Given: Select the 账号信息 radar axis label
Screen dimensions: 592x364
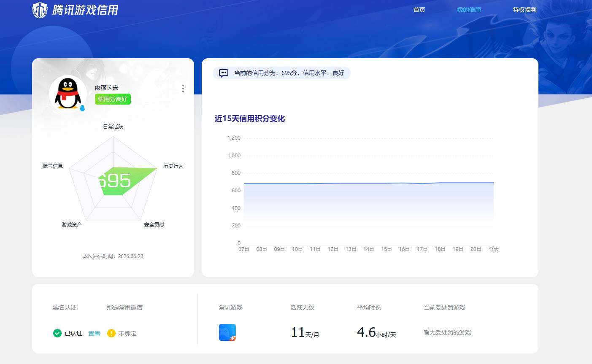Looking at the screenshot, I should tap(53, 166).
